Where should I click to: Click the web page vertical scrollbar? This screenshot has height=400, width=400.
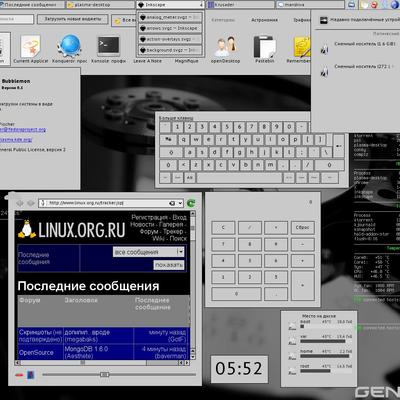(193, 285)
